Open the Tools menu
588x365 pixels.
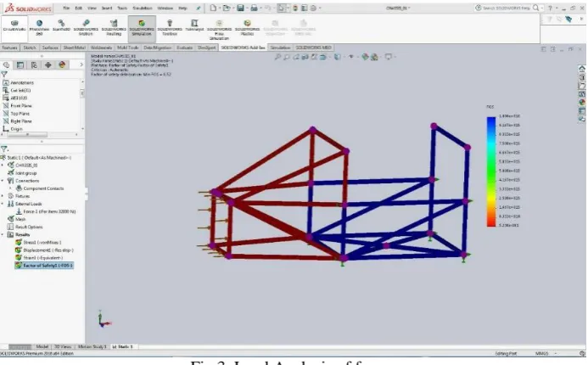122,8
